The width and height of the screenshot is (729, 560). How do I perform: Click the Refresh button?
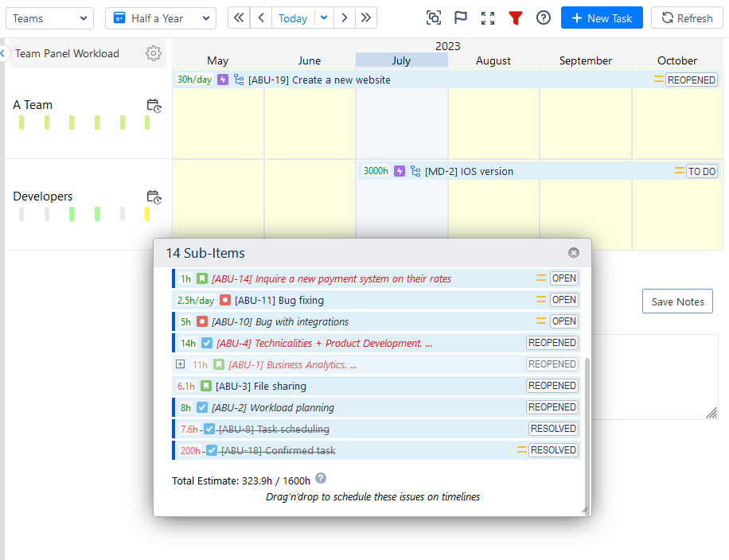point(687,17)
